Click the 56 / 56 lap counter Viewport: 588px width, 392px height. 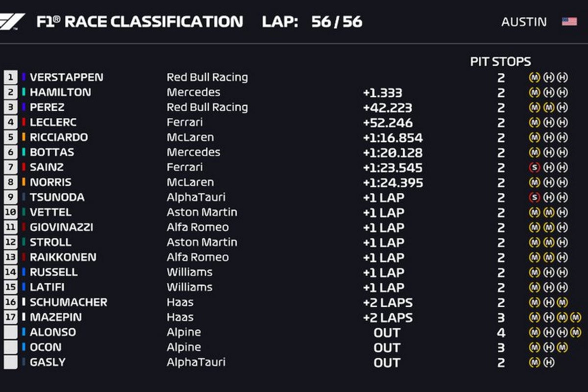click(x=337, y=22)
